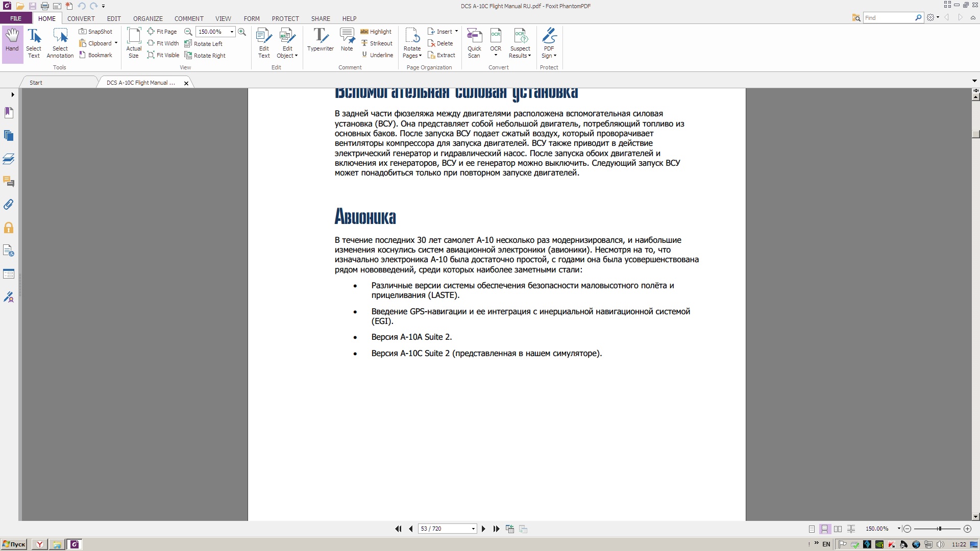Set view to Actual Size
The image size is (980, 551).
[134, 44]
